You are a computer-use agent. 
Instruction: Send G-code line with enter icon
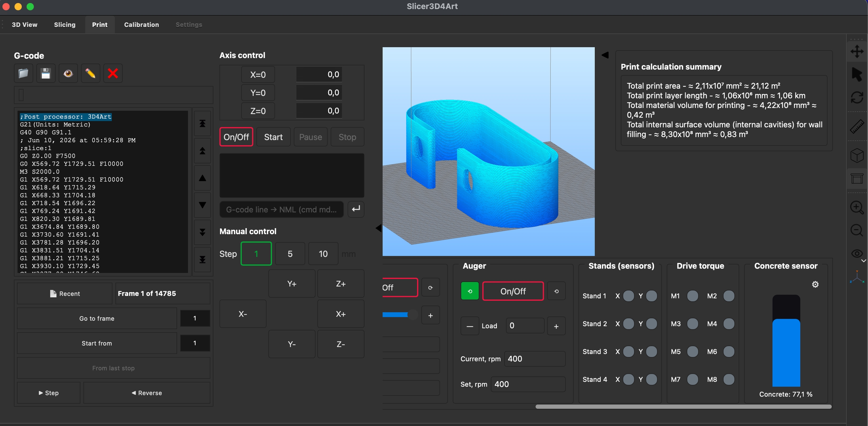click(x=356, y=209)
